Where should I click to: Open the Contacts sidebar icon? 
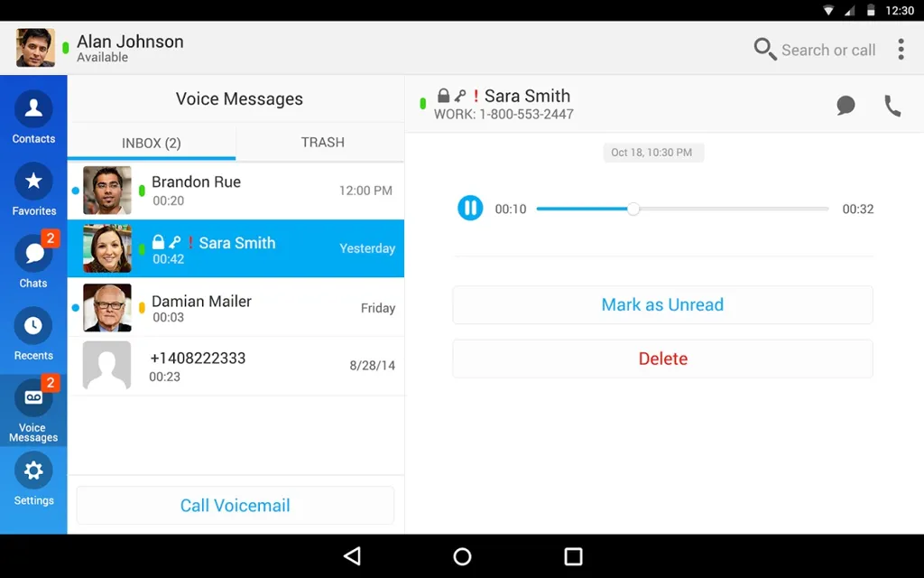point(33,109)
